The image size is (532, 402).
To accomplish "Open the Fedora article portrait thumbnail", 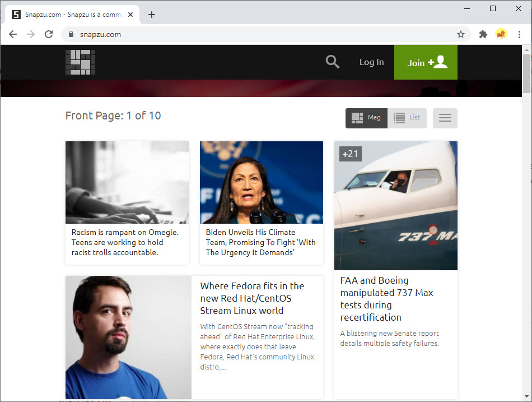I will [128, 338].
